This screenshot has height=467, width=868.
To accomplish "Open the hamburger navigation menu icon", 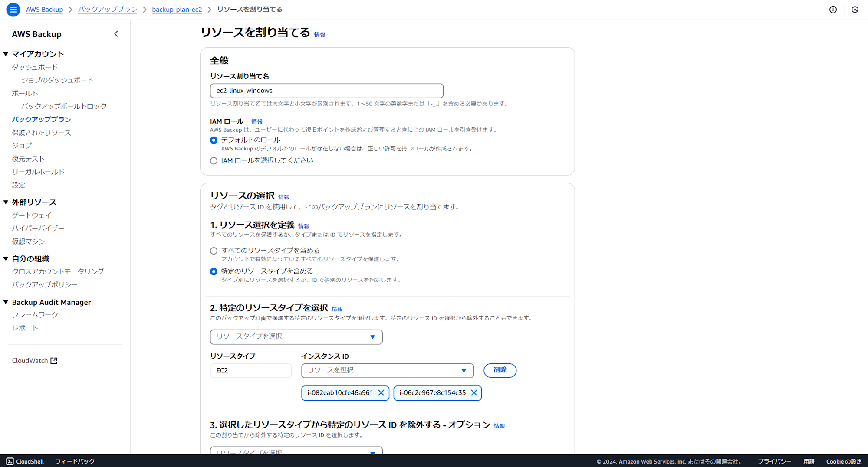I will pos(13,9).
